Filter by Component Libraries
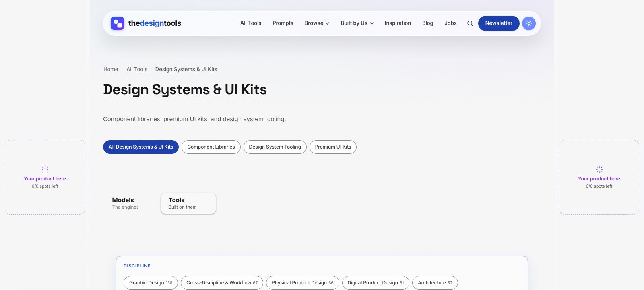This screenshot has width=644, height=290. pyautogui.click(x=211, y=147)
